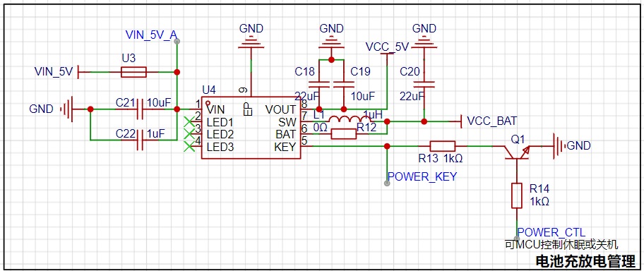644x271 pixels.
Task: Select the VIN_5V port label
Action: click(54, 72)
